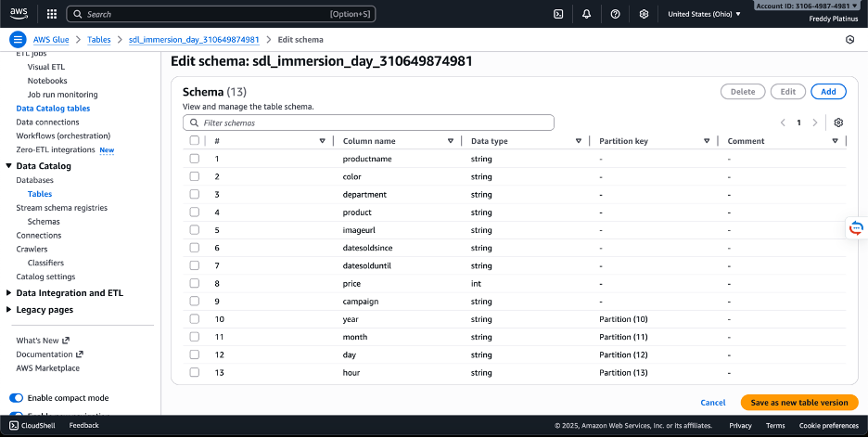Open sdl_immersion_day_310649874981 breadcrumb
This screenshot has width=868, height=438.
(194, 40)
